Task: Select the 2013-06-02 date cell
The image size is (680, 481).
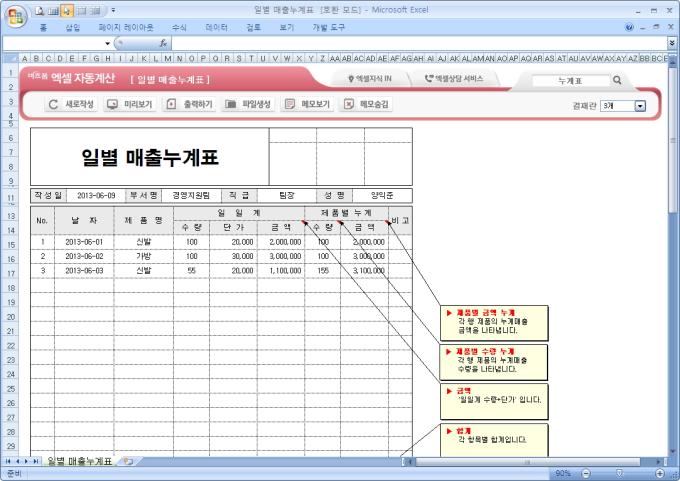Action: 84,256
